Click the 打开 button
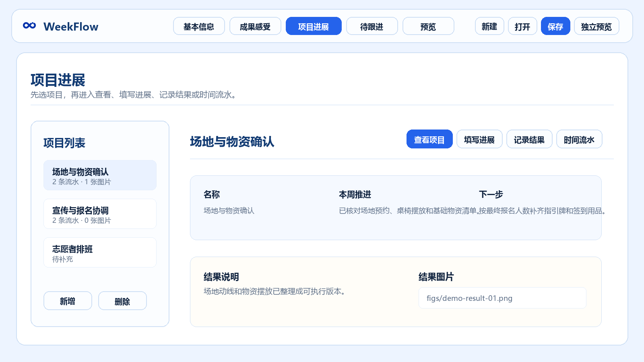The height and width of the screenshot is (362, 644). [522, 26]
